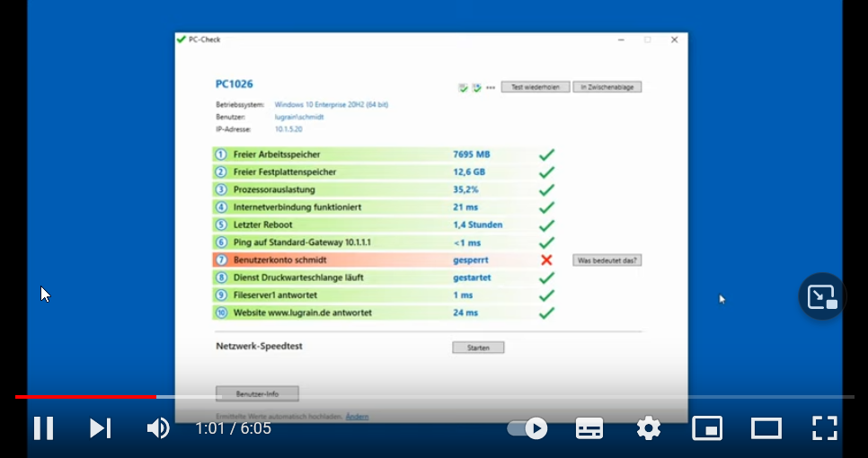Start the Netzwerk-Speedtest
Image resolution: width=868 pixels, height=458 pixels.
pos(478,348)
